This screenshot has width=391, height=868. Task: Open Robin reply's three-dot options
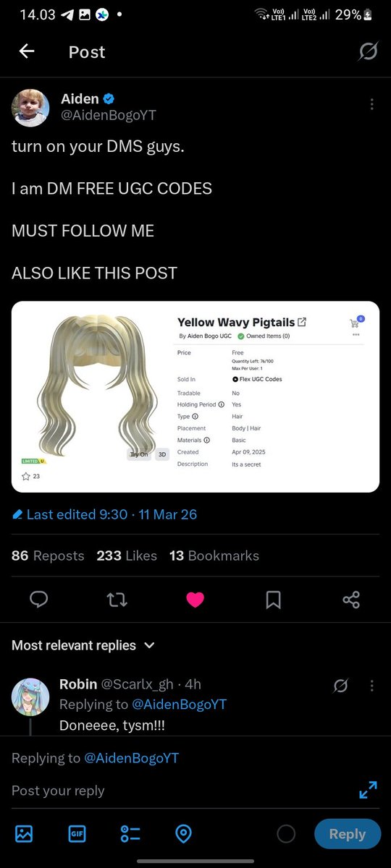click(371, 685)
